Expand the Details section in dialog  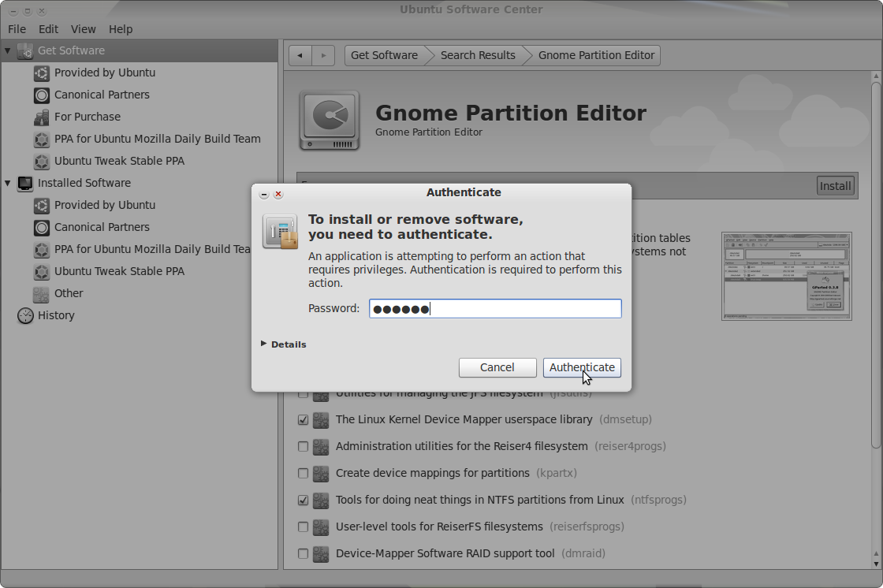click(263, 344)
